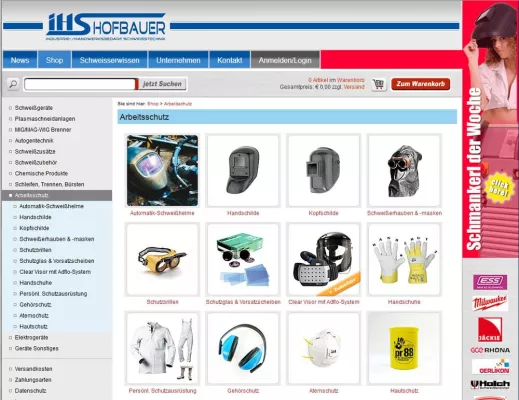The width and height of the screenshot is (519, 400).
Task: Open Automatik-Schweißhelme sidebar subcategory
Action: coord(51,206)
